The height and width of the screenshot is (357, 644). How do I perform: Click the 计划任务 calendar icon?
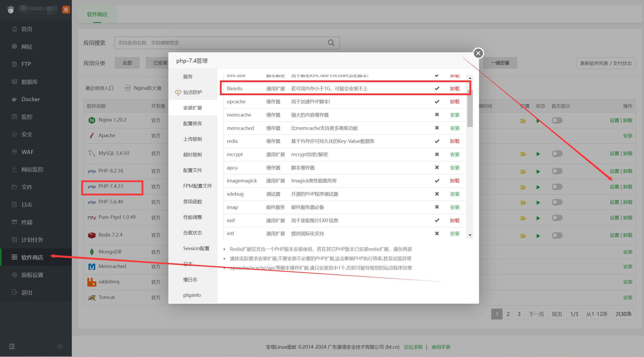15,240
